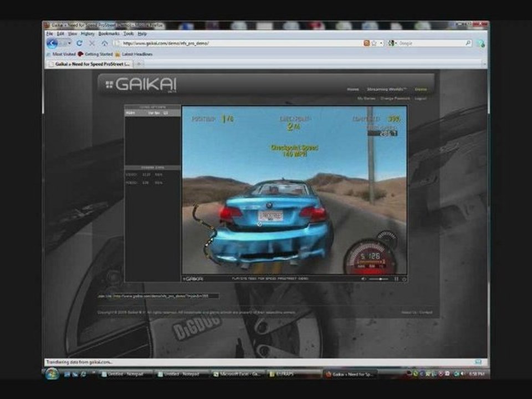Open the Home link in Gaikai header

coord(353,89)
